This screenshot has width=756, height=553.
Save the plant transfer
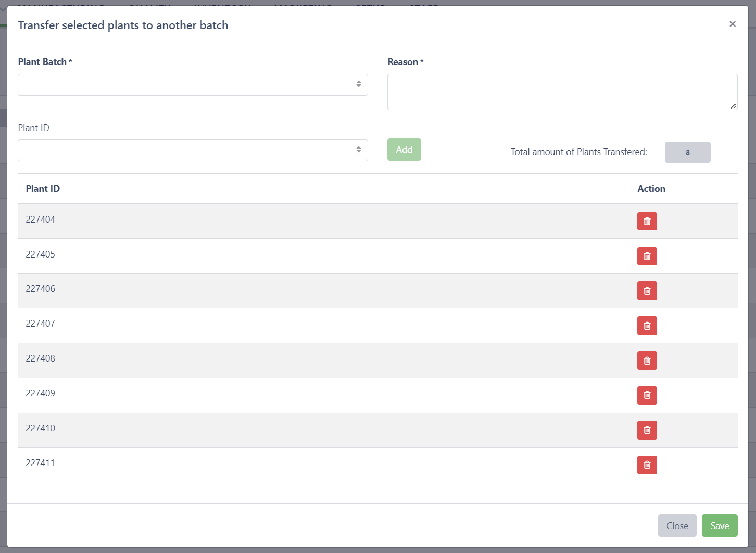pyautogui.click(x=719, y=525)
